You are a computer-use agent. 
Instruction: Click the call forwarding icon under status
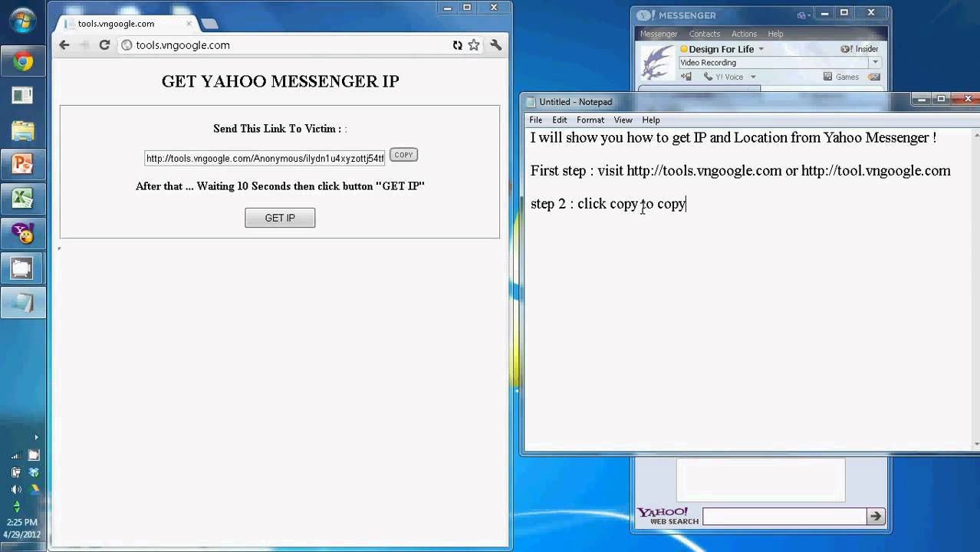[x=686, y=77]
